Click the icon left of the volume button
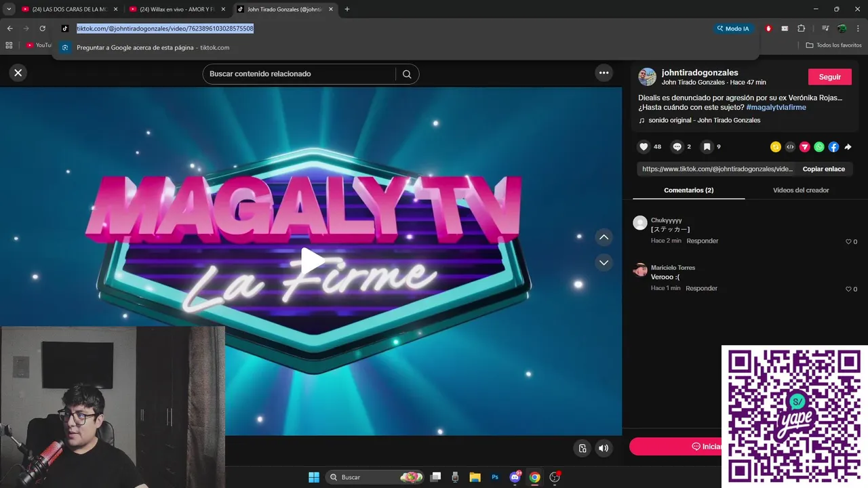The height and width of the screenshot is (488, 868). [x=582, y=448]
